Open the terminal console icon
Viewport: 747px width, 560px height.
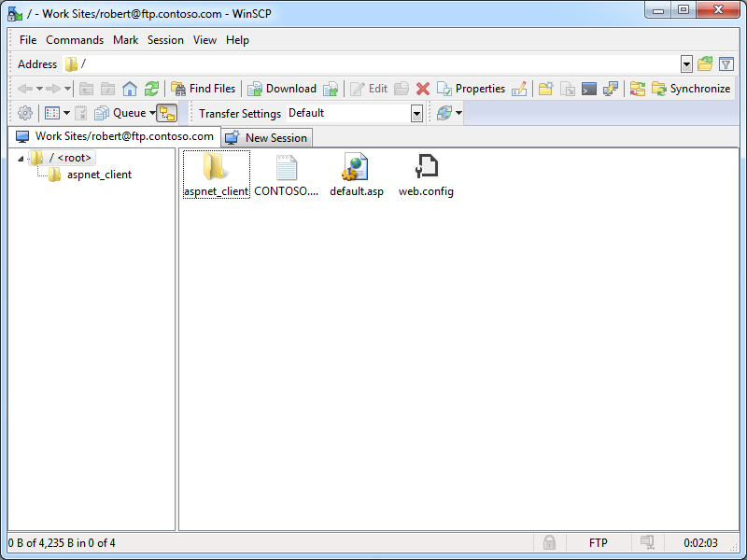click(x=589, y=89)
